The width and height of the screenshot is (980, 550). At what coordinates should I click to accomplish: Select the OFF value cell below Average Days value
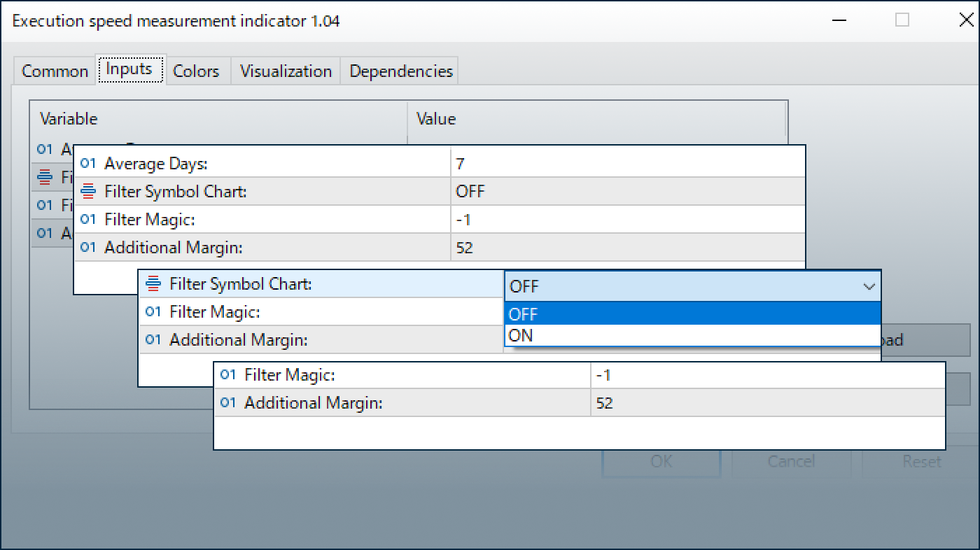(x=628, y=191)
